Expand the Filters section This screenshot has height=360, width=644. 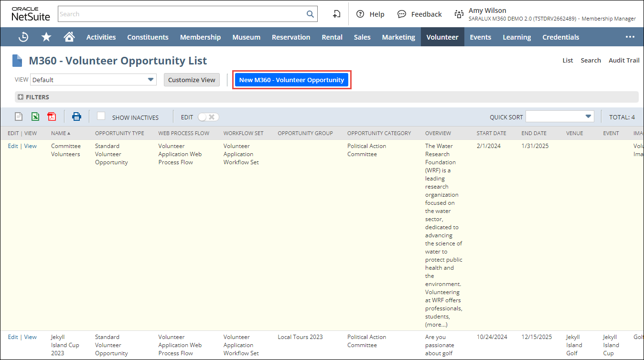click(x=21, y=97)
